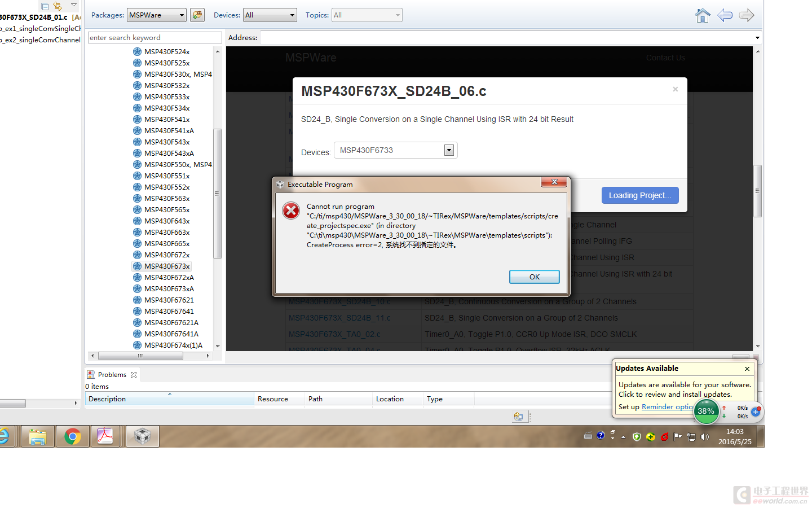The height and width of the screenshot is (508, 812).
Task: Select MSP430F532x in the device tree
Action: point(167,85)
